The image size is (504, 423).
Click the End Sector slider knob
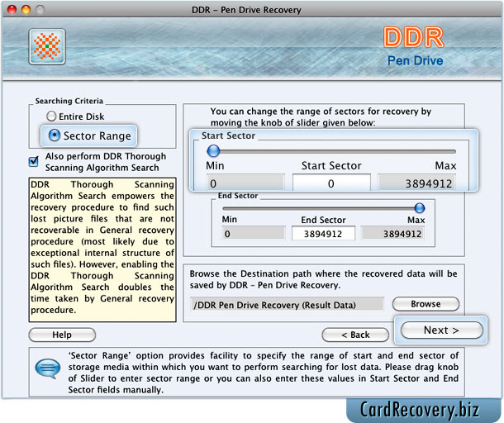point(419,208)
